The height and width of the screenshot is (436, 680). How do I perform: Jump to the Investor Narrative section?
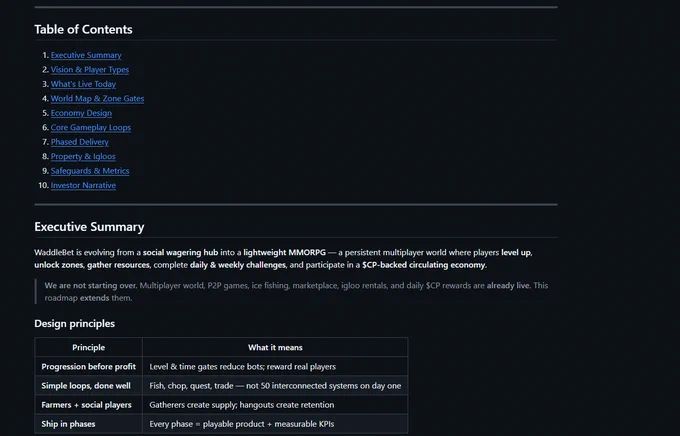(x=83, y=185)
